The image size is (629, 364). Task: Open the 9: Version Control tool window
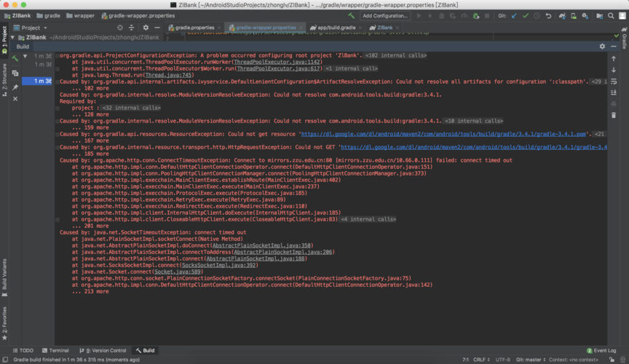103,350
